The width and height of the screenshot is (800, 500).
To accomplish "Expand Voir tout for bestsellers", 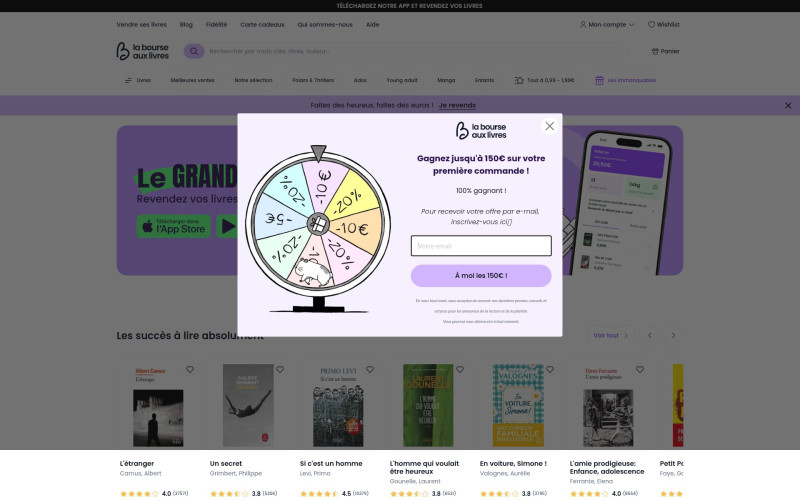I will [x=611, y=336].
